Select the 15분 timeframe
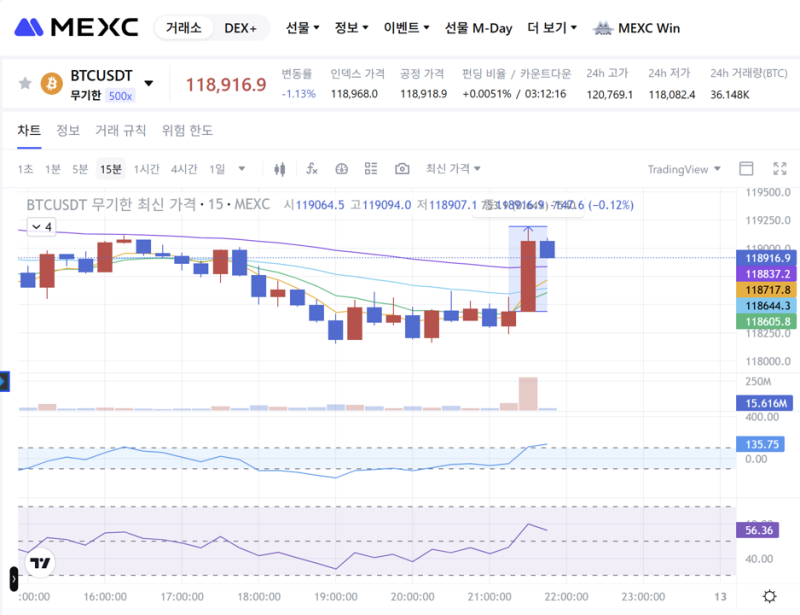The width and height of the screenshot is (800, 615). pos(111,169)
